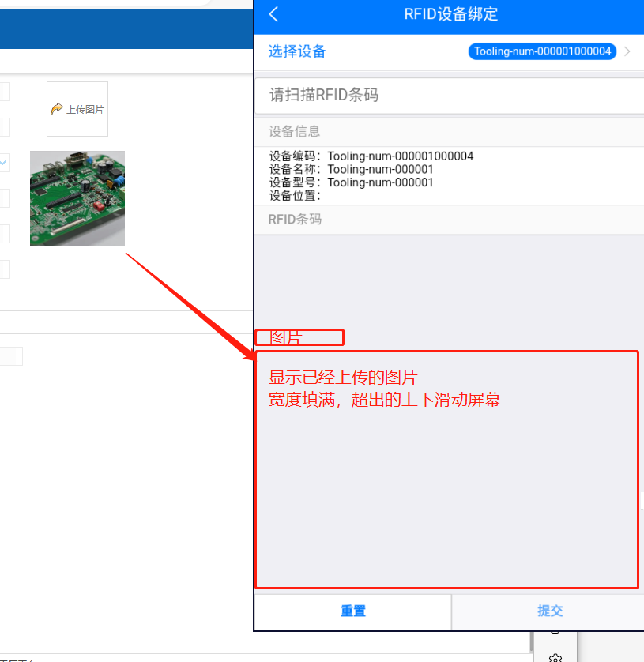Select the 设备名称 info line
644x662 pixels.
click(352, 169)
